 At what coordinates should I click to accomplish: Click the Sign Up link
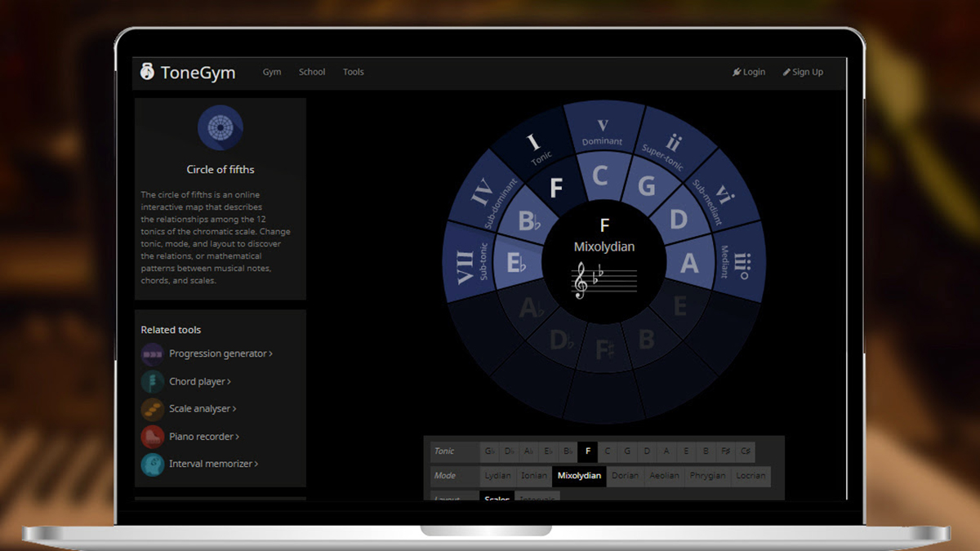(x=803, y=72)
